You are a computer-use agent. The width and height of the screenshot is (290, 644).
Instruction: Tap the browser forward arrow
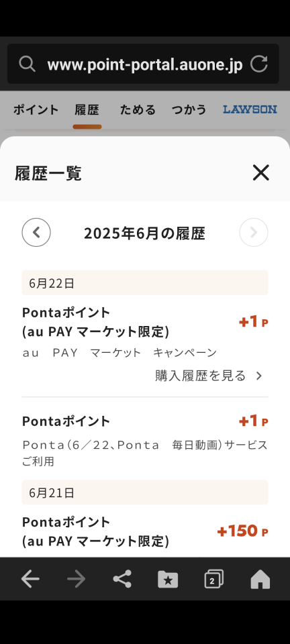point(77,579)
